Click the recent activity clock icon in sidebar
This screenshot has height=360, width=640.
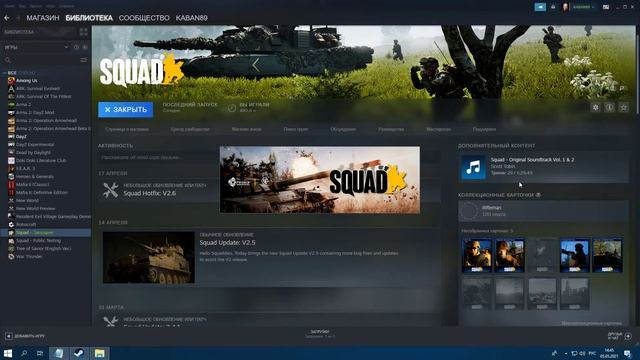coord(76,47)
